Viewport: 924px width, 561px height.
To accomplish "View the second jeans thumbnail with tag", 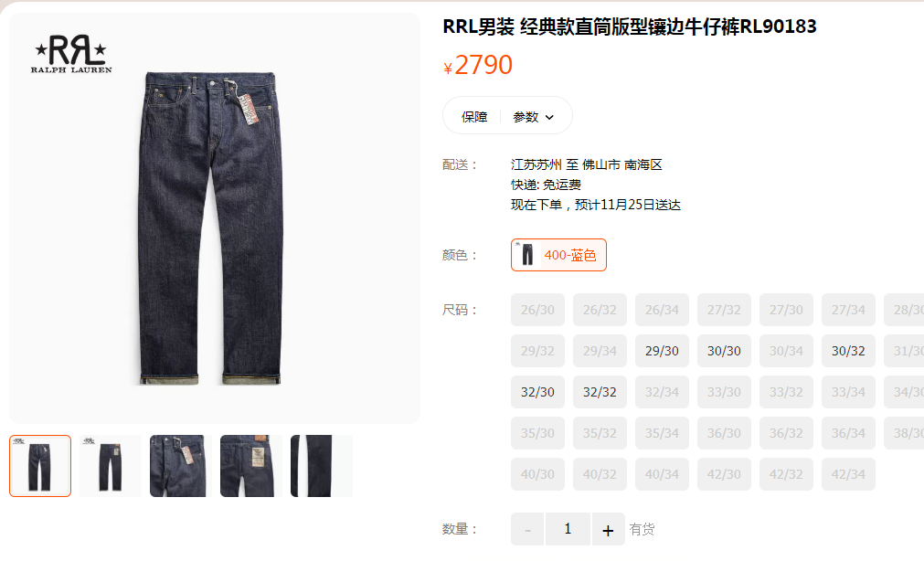I will [x=111, y=466].
